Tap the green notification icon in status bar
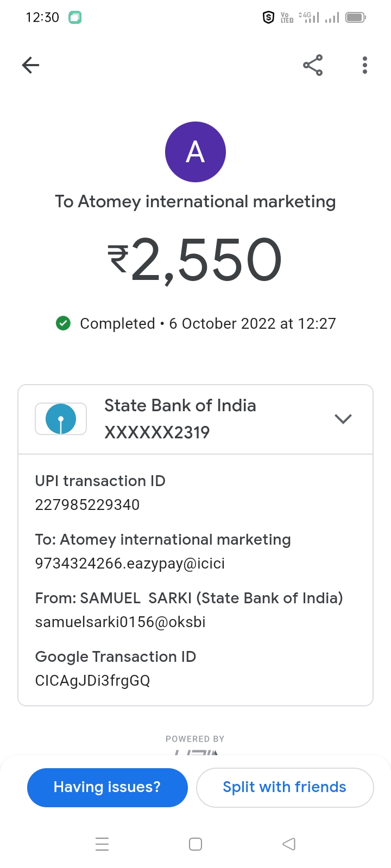Image resolution: width=391 pixels, height=868 pixels. point(75,17)
